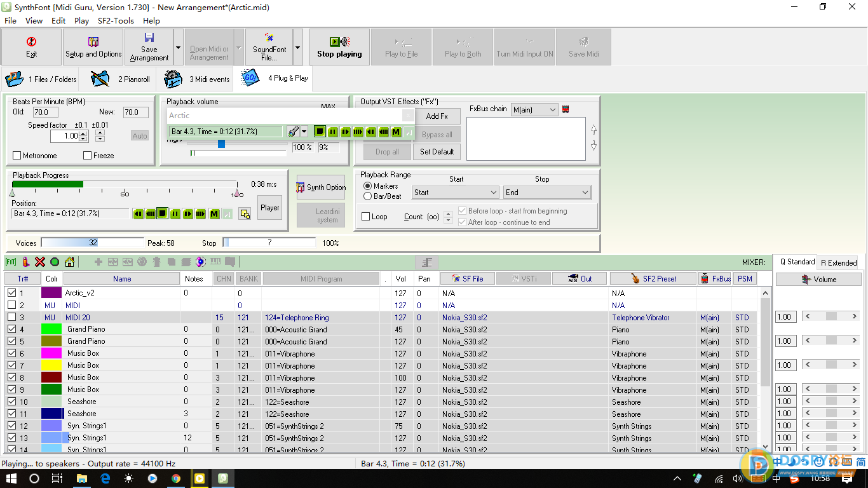Click the SF2 Preset column header
Viewport: 868px width, 488px height.
653,278
